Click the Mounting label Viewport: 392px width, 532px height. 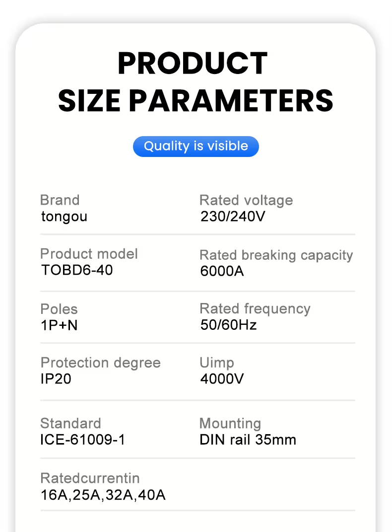(230, 423)
